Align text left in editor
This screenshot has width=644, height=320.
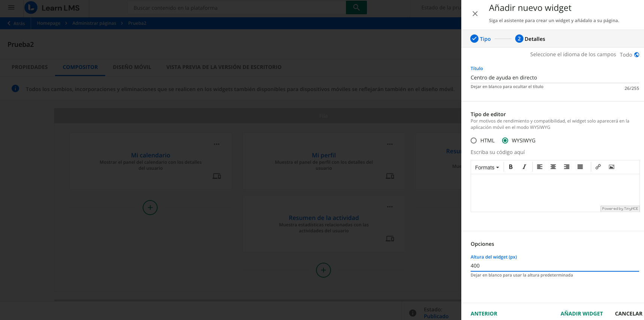540,167
